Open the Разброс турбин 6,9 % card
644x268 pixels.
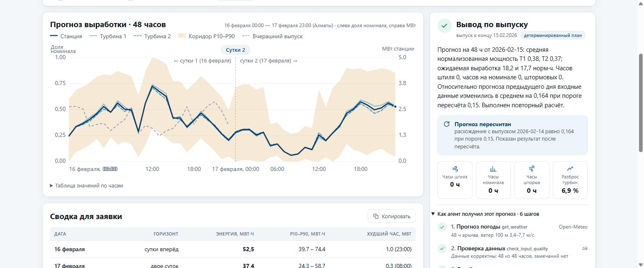click(x=570, y=180)
